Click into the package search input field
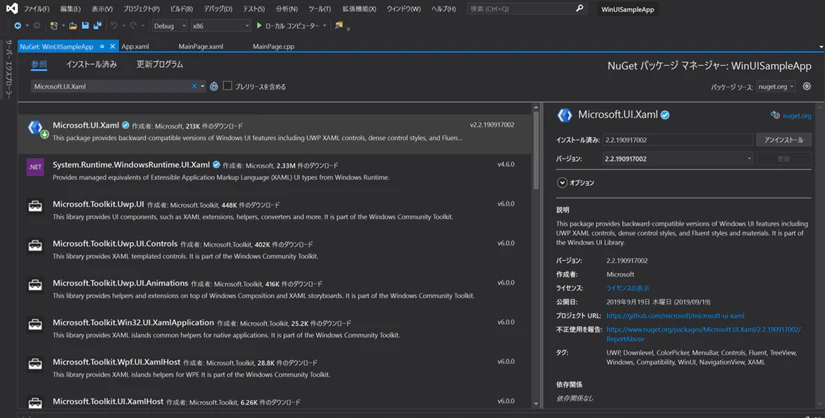Viewport: 825px width, 418px height. pyautogui.click(x=110, y=86)
